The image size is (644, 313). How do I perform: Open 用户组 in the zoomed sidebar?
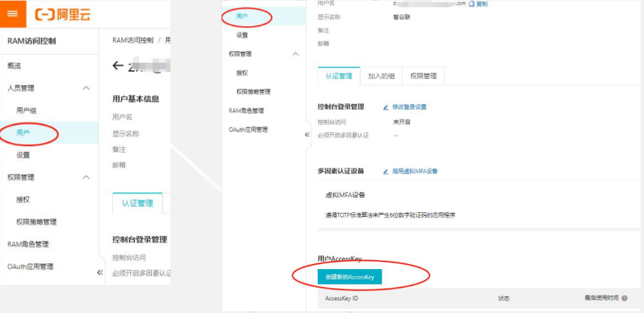[26, 110]
